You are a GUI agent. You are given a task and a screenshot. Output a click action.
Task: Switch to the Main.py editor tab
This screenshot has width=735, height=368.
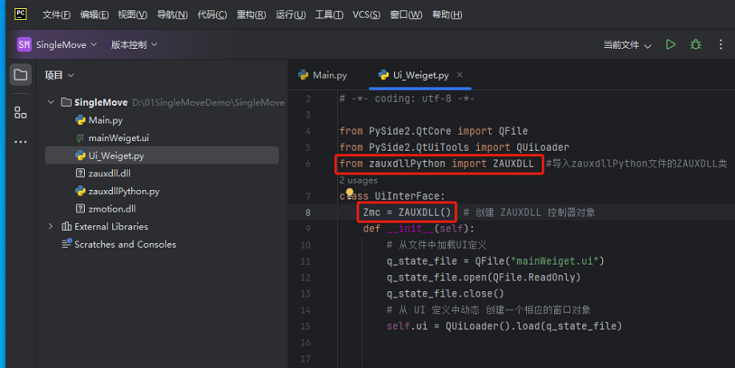point(322,75)
